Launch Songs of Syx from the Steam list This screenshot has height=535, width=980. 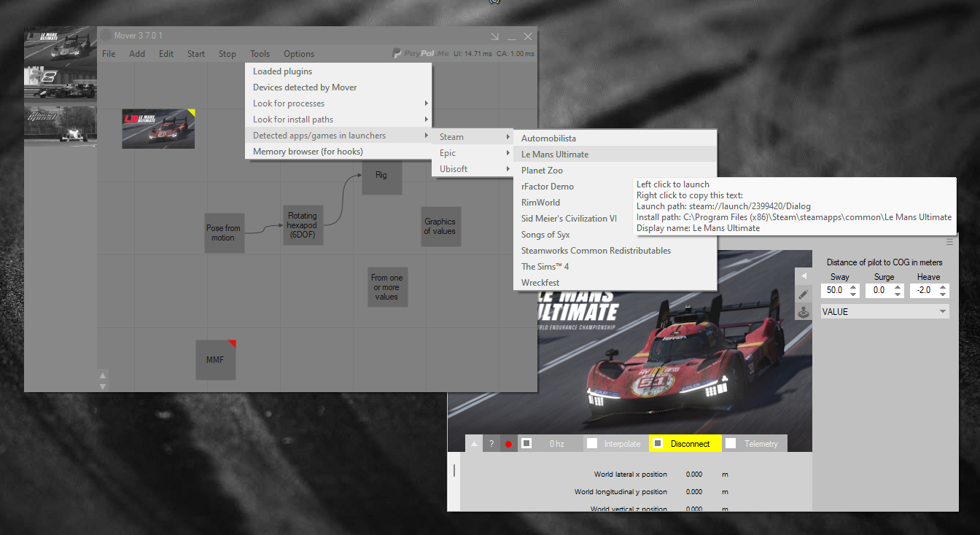[575, 235]
